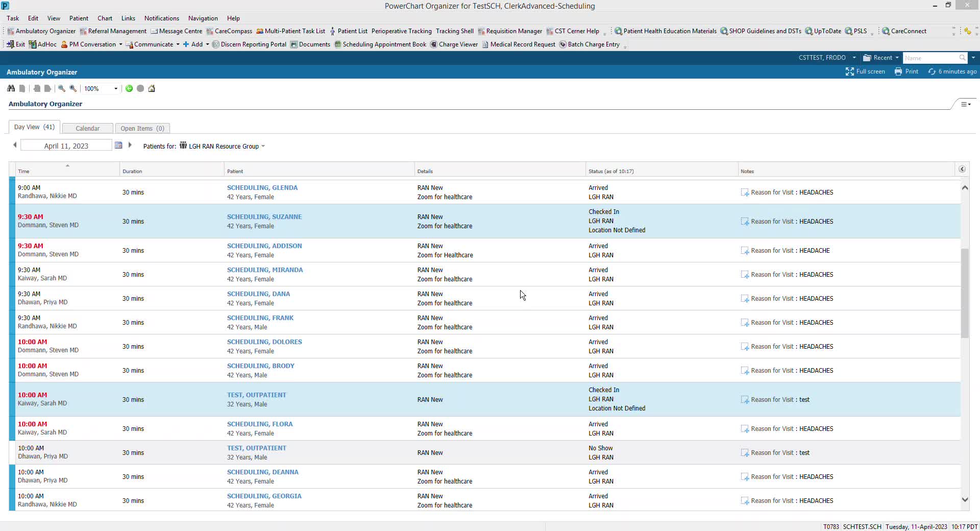Collapse the side panel arrow icon
Screen dimensions: 980x531
pos(962,169)
